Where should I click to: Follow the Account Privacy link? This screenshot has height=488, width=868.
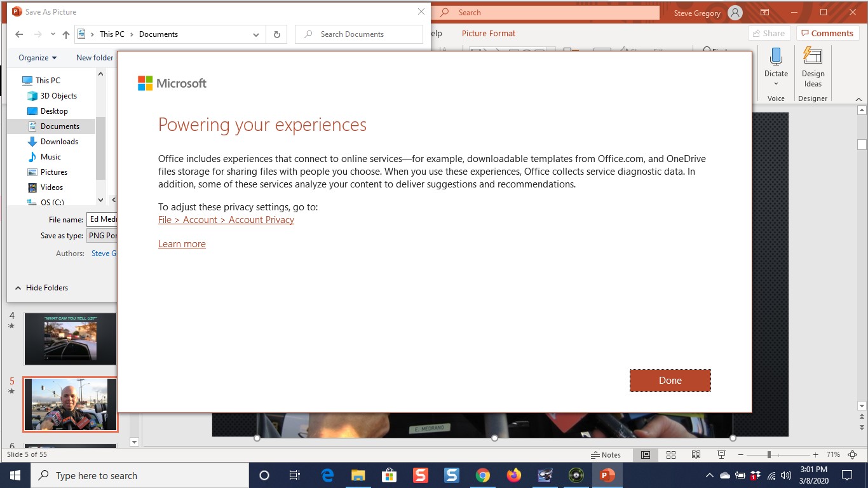click(x=226, y=219)
